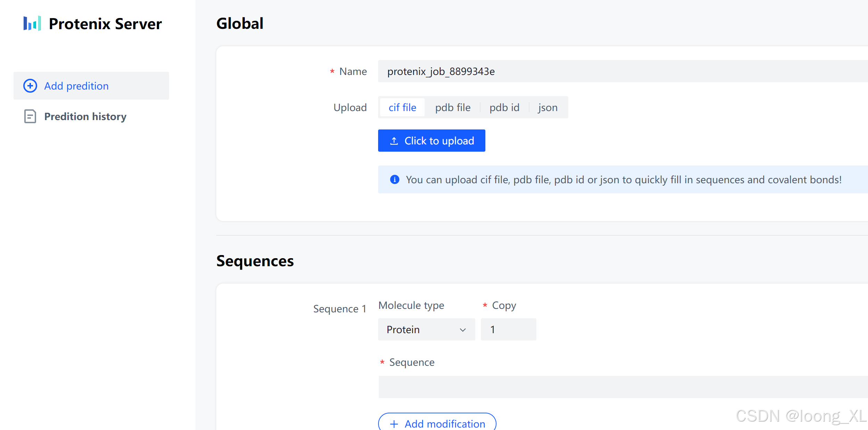This screenshot has width=868, height=430.
Task: Click the plus circle icon beside Add predition
Action: pos(30,86)
